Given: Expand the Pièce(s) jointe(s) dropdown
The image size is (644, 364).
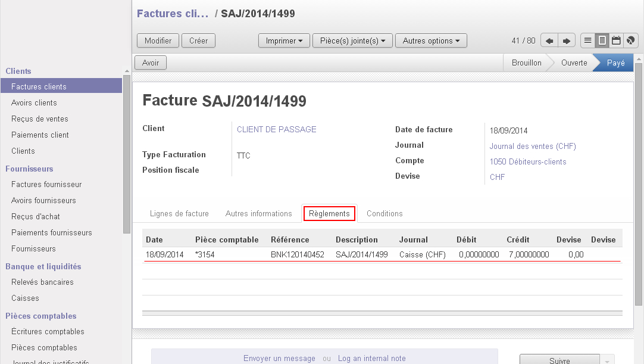Looking at the screenshot, I should click(352, 41).
